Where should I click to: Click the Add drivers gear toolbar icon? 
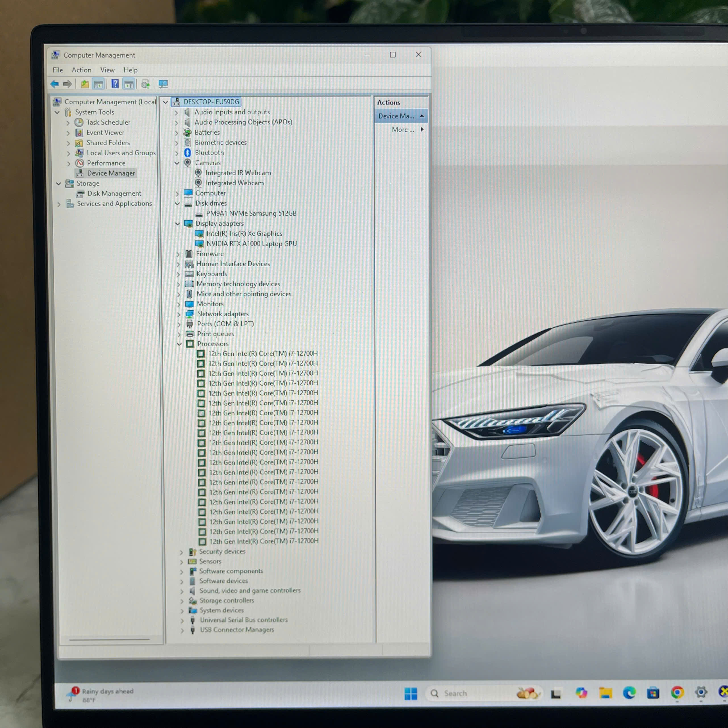point(145,84)
